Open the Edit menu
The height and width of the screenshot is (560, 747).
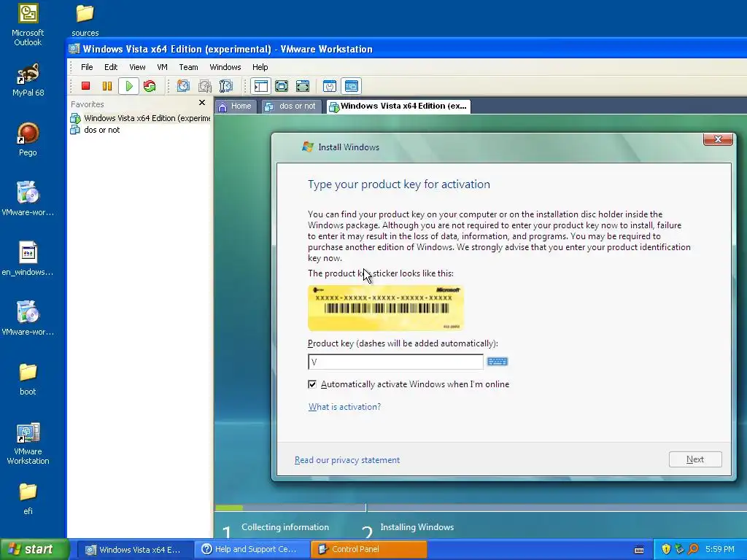[111, 67]
